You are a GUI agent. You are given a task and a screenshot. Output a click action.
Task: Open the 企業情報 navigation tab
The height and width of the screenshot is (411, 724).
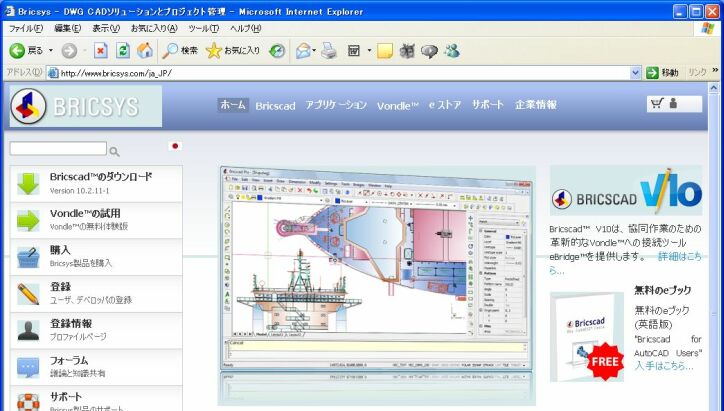coord(536,105)
